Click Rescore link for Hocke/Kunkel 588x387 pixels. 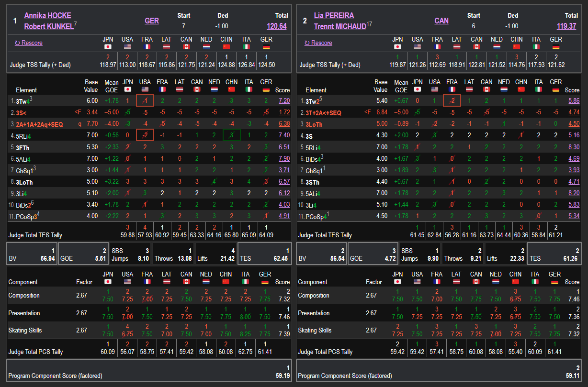coord(28,43)
